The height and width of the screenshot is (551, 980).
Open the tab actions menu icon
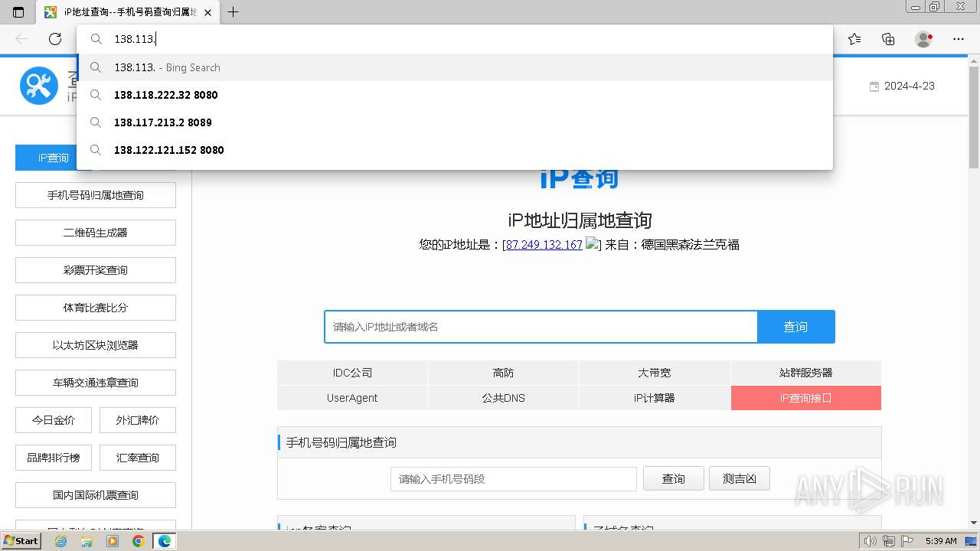(18, 12)
